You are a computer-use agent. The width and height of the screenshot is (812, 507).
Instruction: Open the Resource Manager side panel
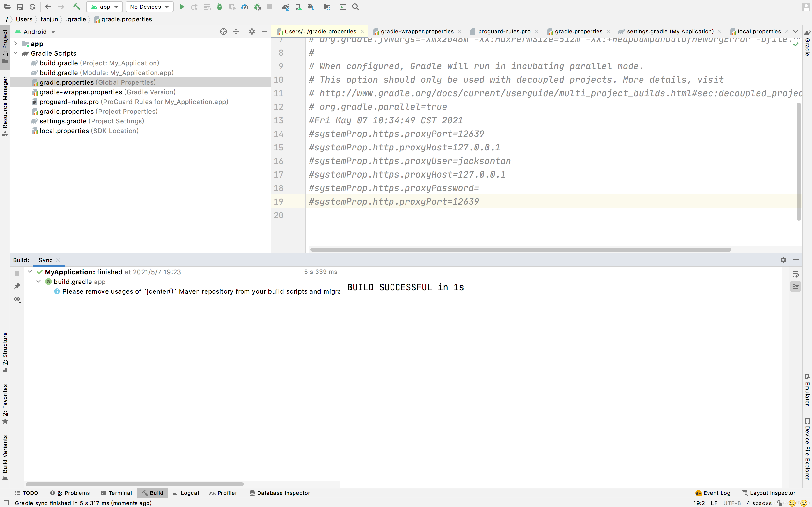coord(5,106)
